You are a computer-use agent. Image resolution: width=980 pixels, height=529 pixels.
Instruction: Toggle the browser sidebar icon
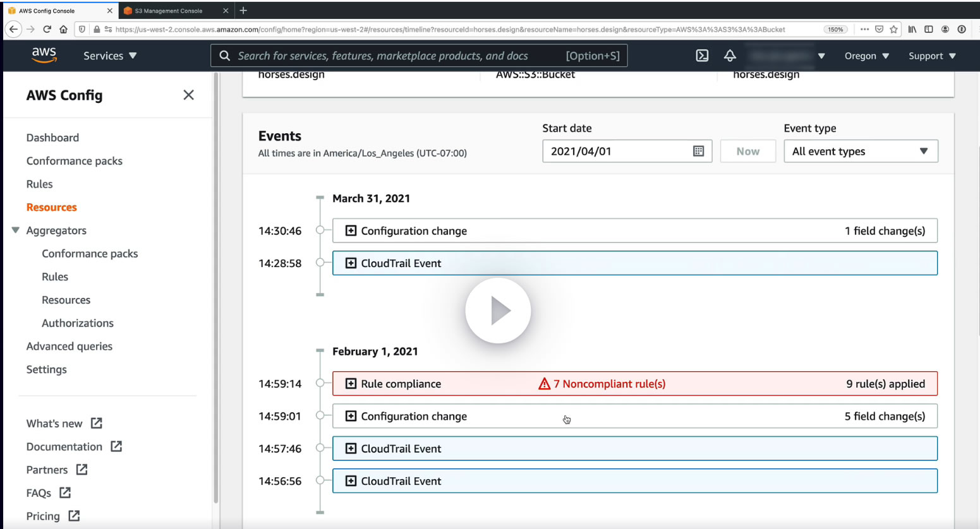point(929,29)
